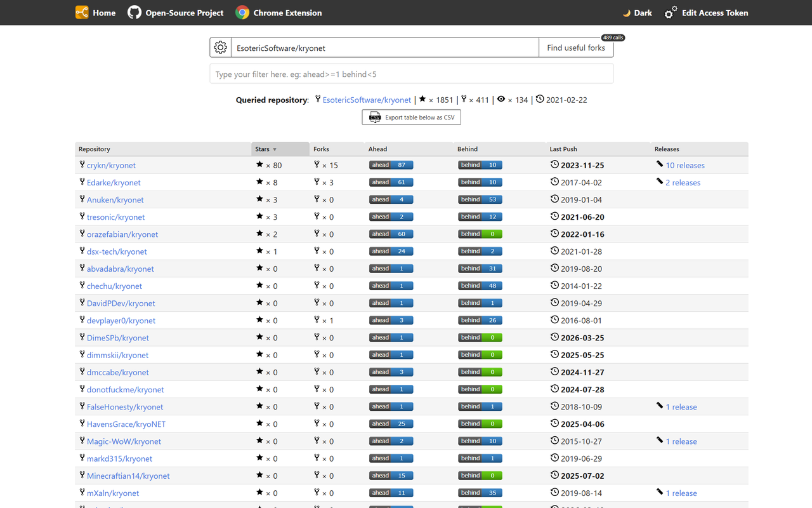Sort table by Ahead column
Screen dimensions: 812x508
pyautogui.click(x=409, y=149)
